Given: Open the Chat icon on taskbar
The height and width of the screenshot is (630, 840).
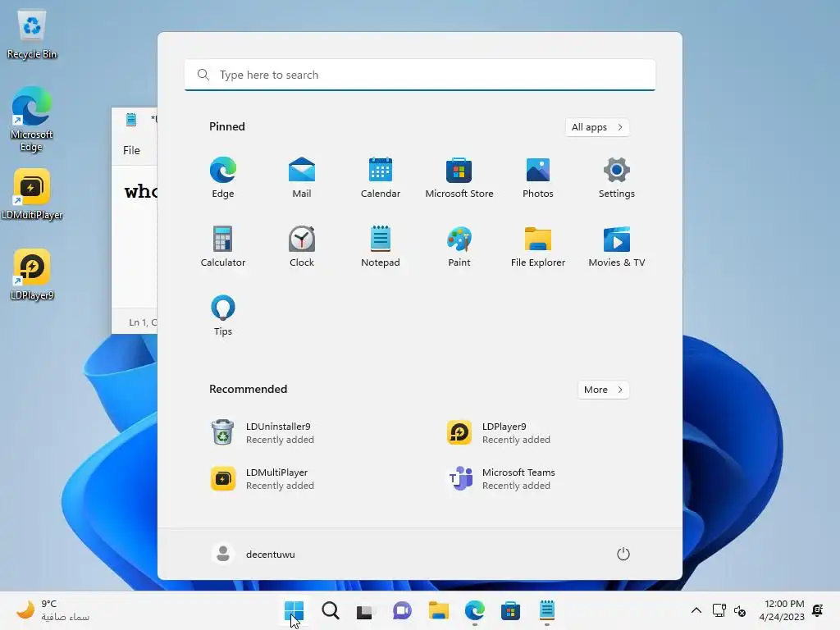Looking at the screenshot, I should (402, 610).
